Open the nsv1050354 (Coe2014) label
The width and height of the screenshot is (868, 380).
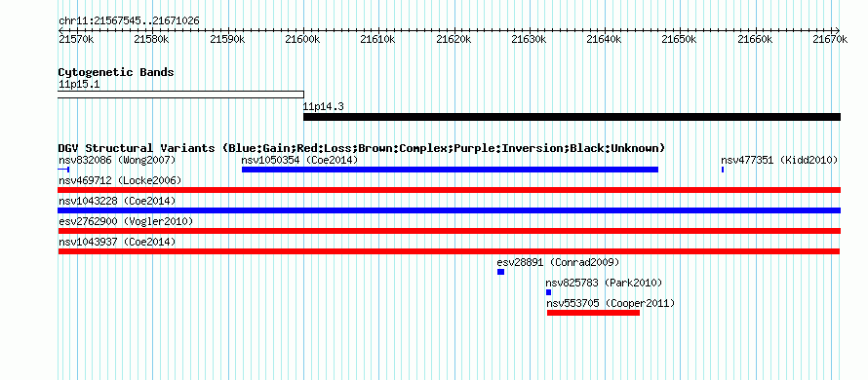(x=300, y=160)
